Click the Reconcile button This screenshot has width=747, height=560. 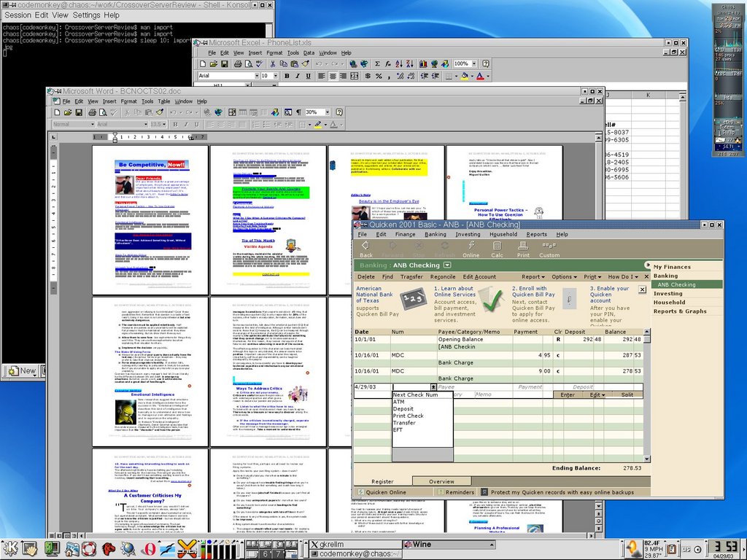(442, 277)
